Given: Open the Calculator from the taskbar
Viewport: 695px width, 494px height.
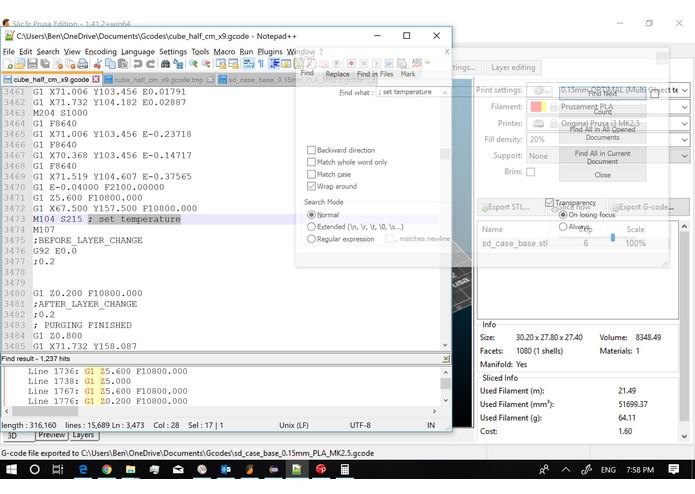Looking at the screenshot, I should [345, 470].
